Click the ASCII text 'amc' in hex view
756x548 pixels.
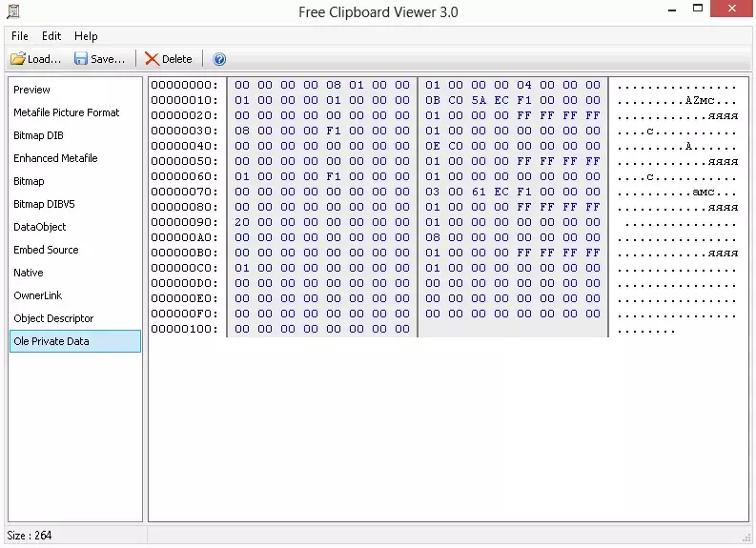click(704, 192)
